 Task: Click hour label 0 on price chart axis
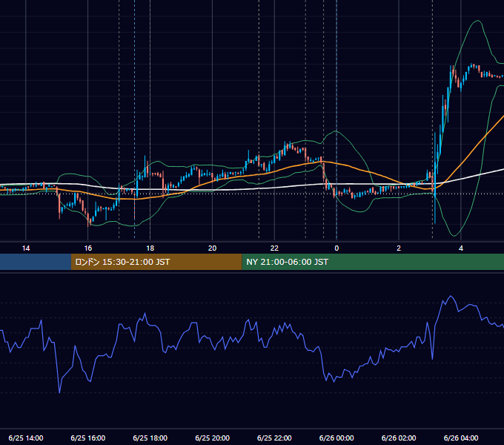tap(336, 248)
